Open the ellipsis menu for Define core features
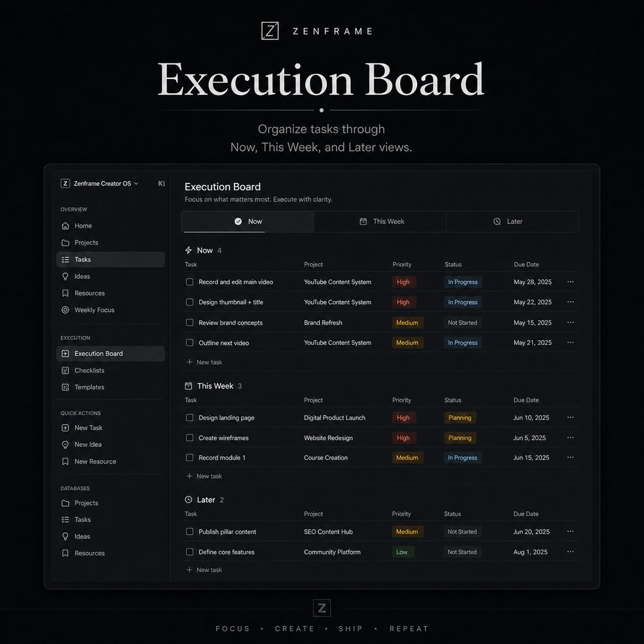The height and width of the screenshot is (644, 644). coord(570,552)
